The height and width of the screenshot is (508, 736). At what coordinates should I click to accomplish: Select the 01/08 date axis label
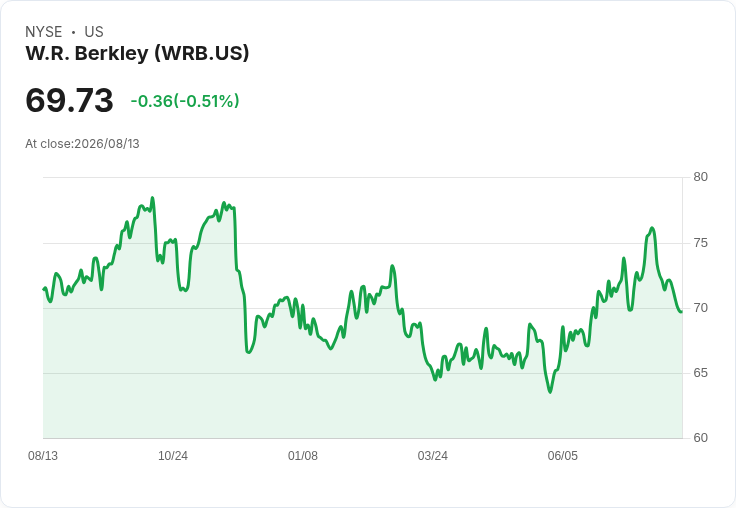click(x=303, y=456)
